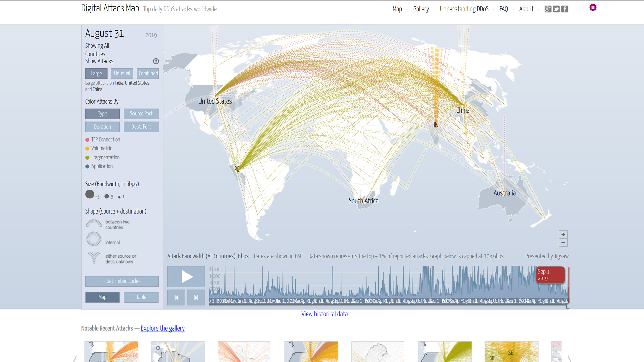Click the Showing All Countries text
Image resolution: width=644 pixels, height=362 pixels.
(x=97, y=50)
